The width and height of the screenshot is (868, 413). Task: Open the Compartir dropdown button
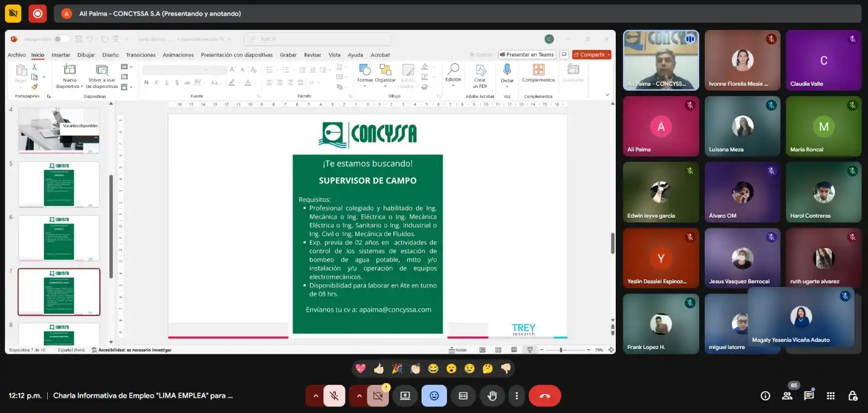592,55
